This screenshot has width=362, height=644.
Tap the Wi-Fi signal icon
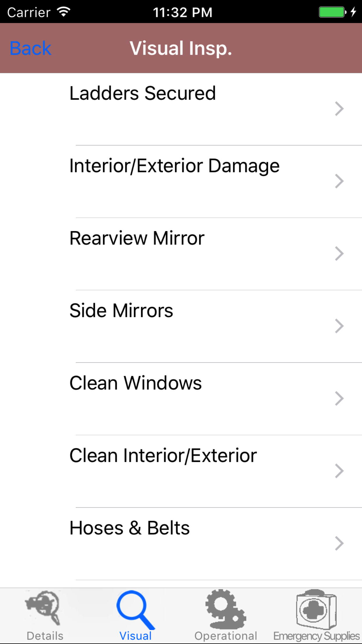(64, 12)
